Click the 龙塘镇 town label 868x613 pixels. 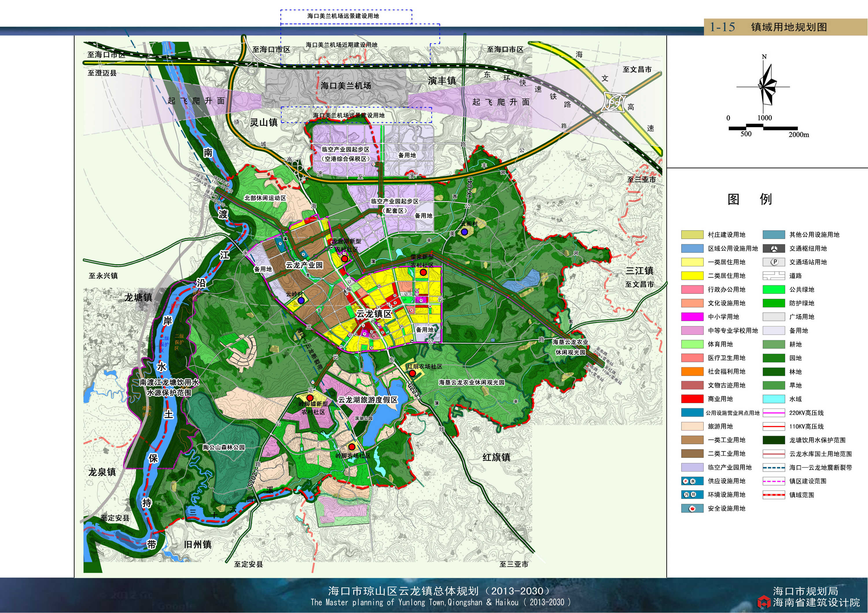[x=138, y=298]
